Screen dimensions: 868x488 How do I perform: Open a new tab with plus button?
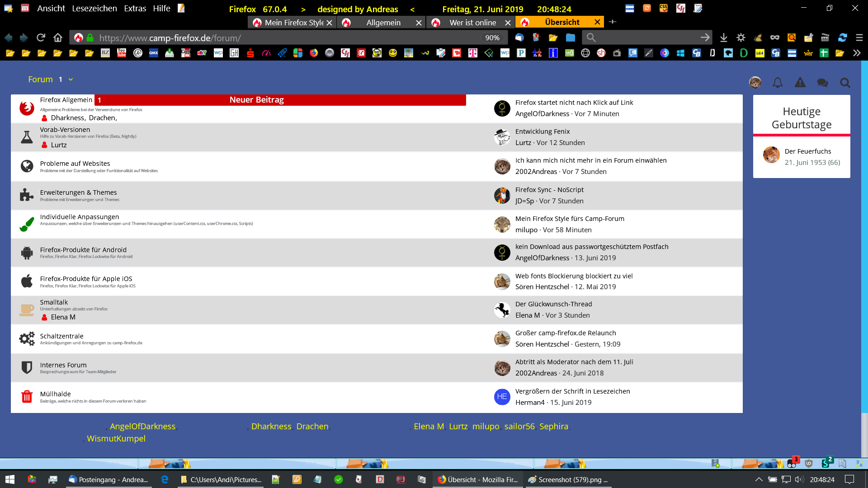point(612,22)
